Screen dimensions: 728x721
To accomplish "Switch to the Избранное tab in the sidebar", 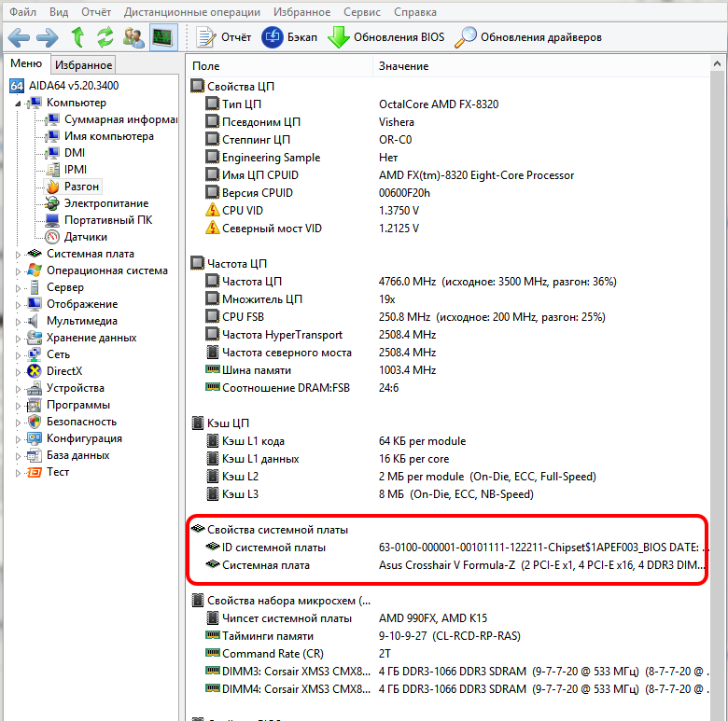I will pos(83,65).
